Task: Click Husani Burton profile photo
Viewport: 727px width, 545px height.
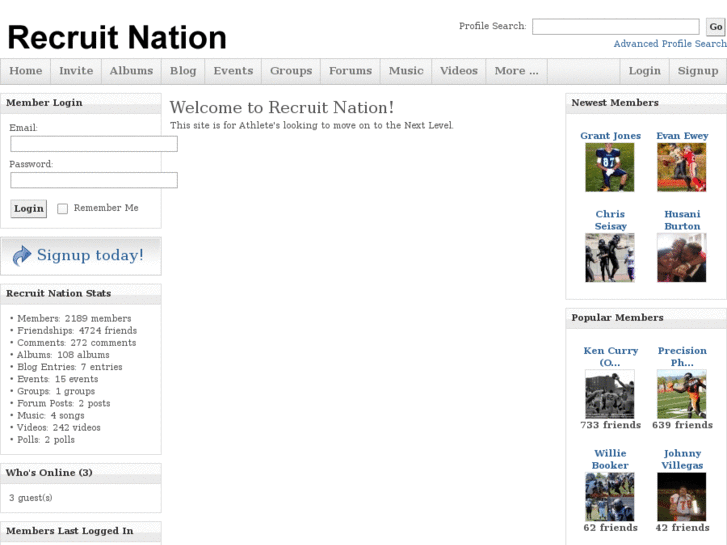Action: tap(682, 258)
